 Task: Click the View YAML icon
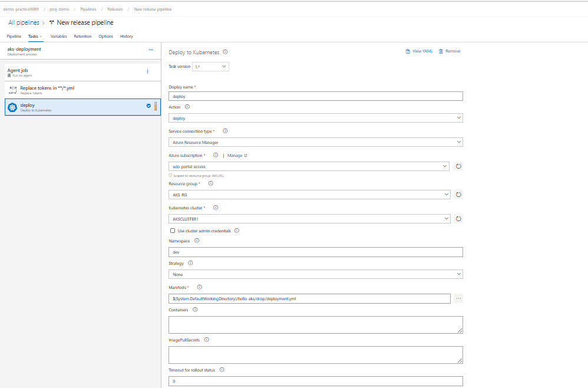[x=408, y=51]
